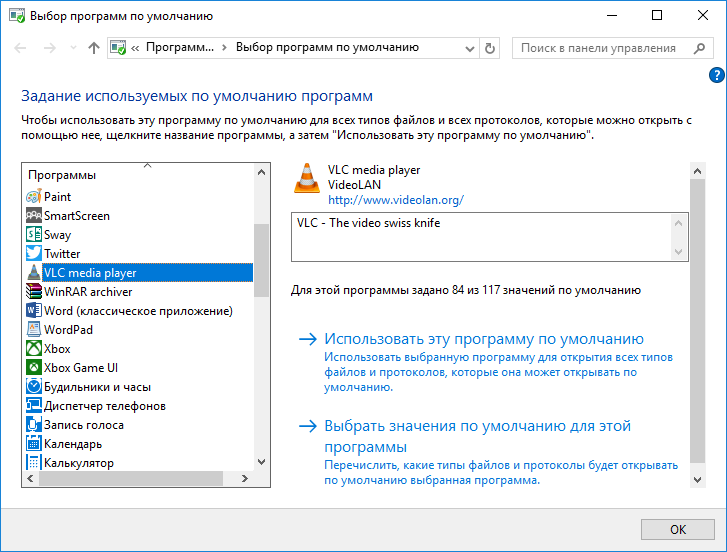This screenshot has height=552, width=727.
Task: Click the WinRAR archiver icon
Action: point(34,292)
